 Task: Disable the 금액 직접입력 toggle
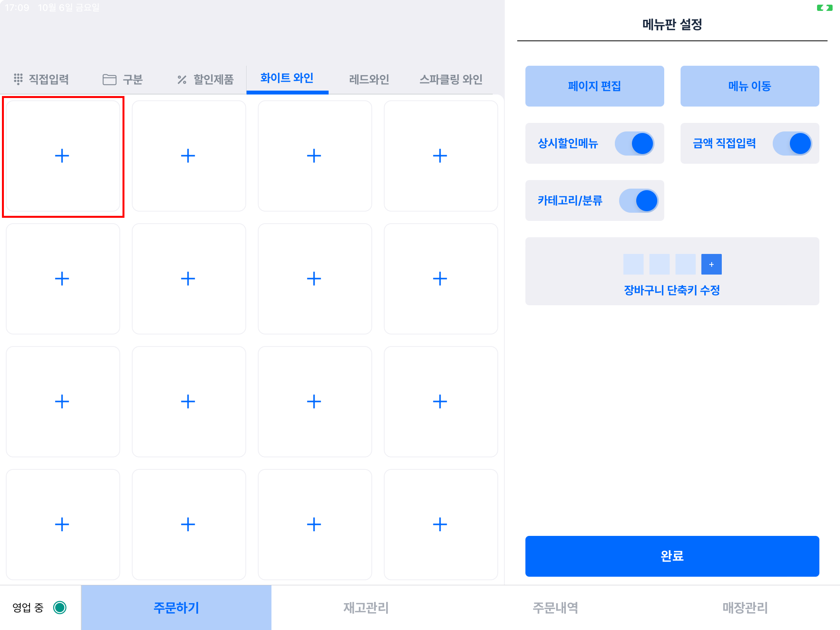click(x=792, y=143)
